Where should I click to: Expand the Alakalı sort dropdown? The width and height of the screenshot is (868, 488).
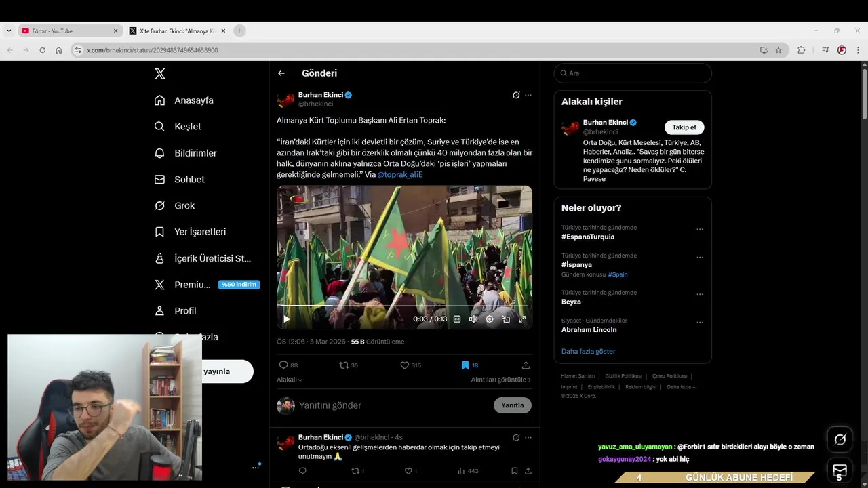(x=290, y=380)
